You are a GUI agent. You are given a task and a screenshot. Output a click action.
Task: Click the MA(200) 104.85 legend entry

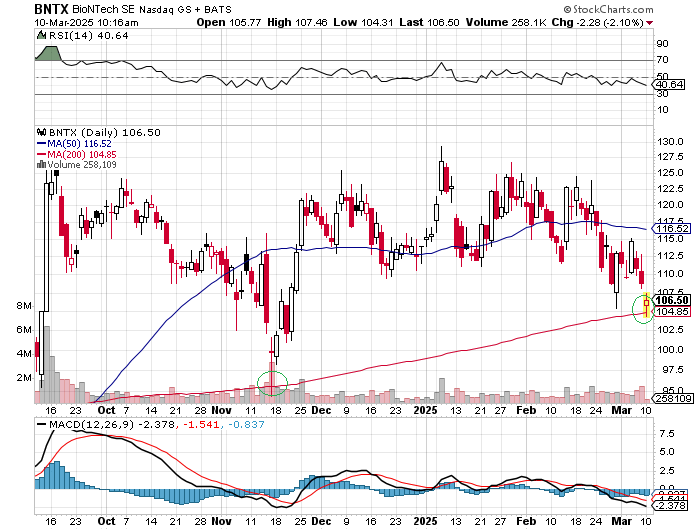pyautogui.click(x=81, y=154)
